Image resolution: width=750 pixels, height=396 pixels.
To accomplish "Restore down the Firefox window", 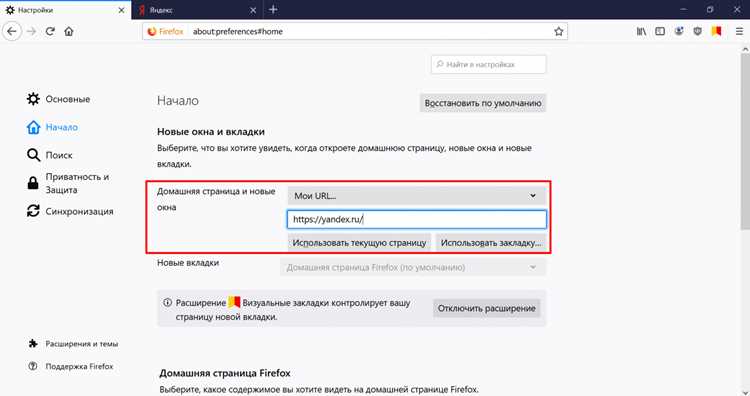I will 710,10.
